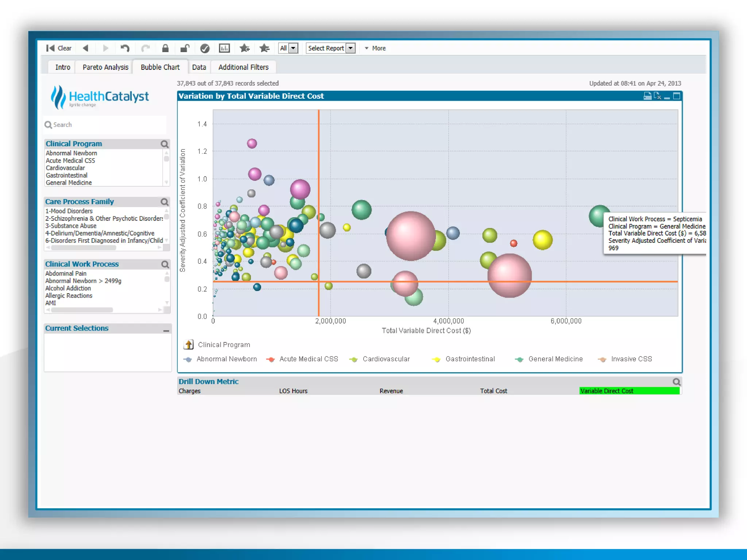Screen dimensions: 747x560
Task: Expand the More toolbar menu
Action: click(x=376, y=48)
